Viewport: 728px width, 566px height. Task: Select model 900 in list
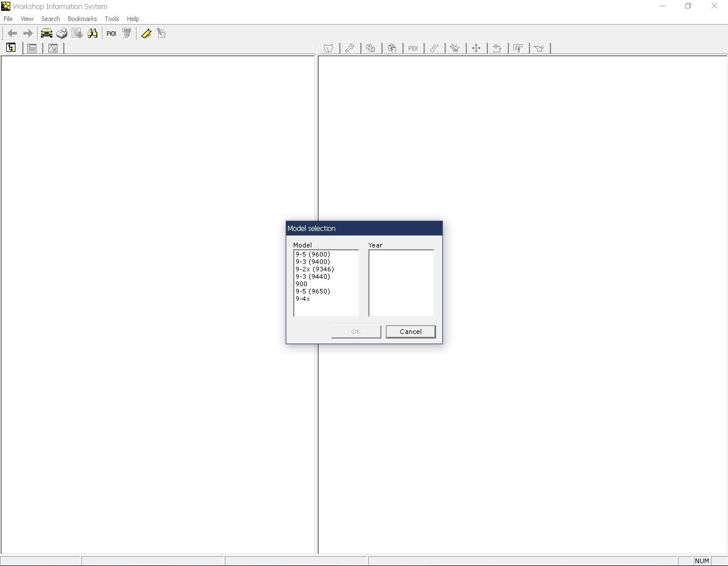click(301, 284)
